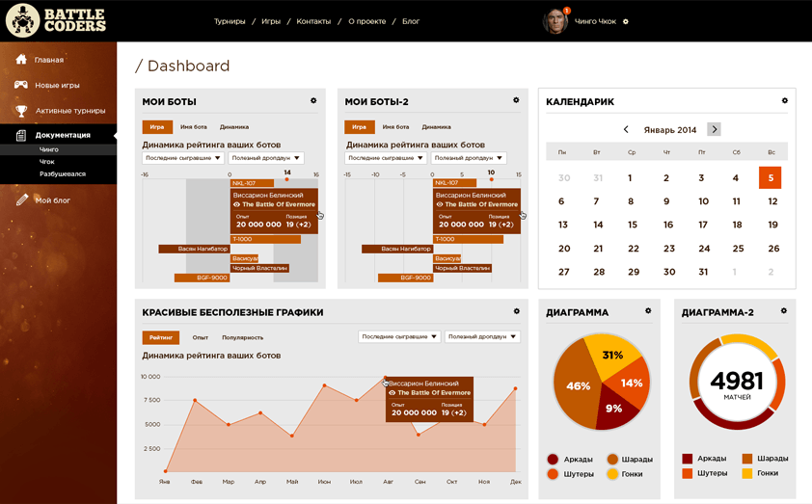This screenshot has width=812, height=504.
Task: Open Полезный дропдаун dropdown in Мои боты-2
Action: pos(469,158)
